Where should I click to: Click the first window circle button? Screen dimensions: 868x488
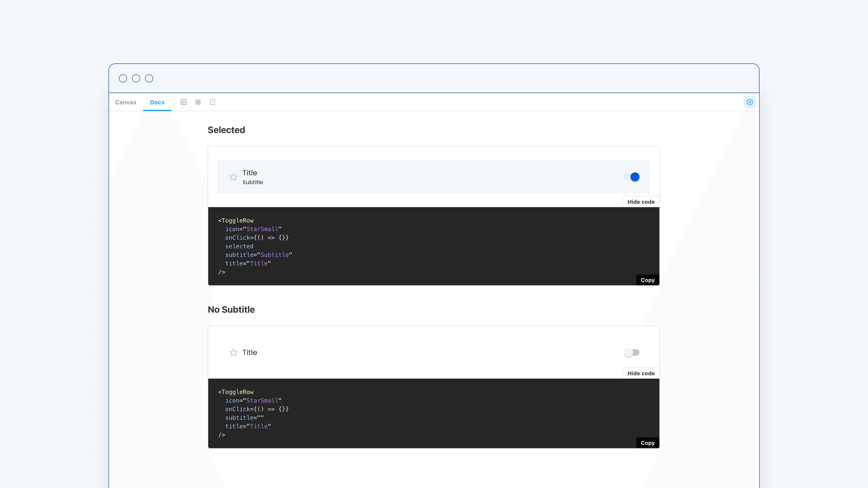[123, 78]
